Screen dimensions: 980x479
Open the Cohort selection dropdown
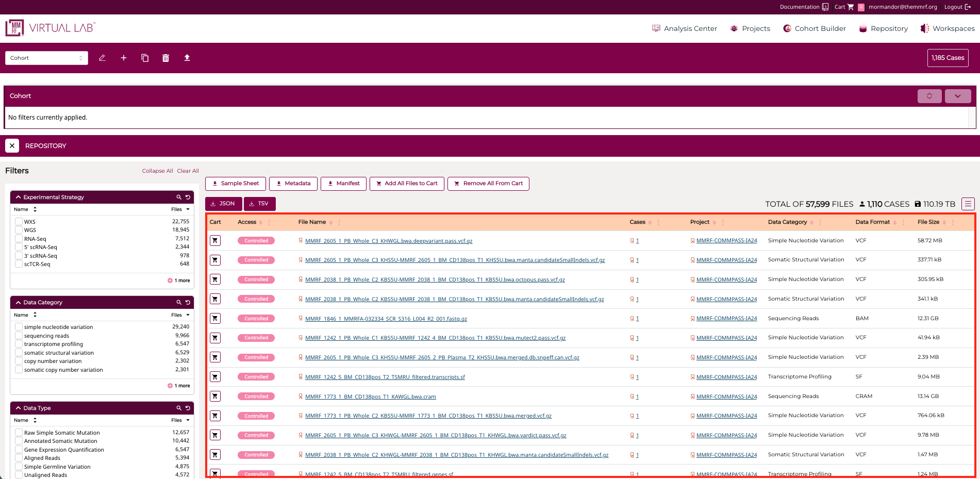[46, 58]
